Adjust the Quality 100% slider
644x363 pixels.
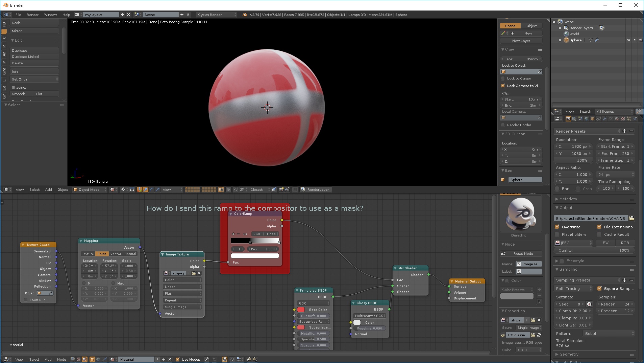[594, 250]
